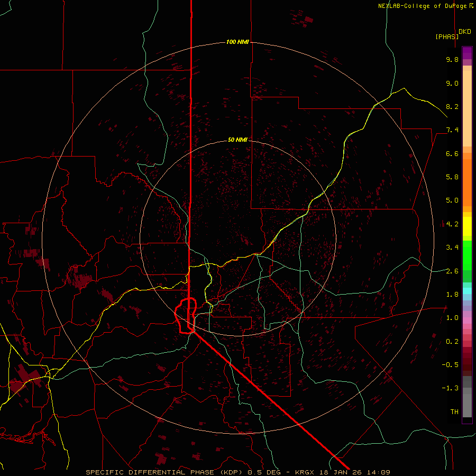Click the 6.6 scale value
This screenshot has height=476, width=476.
click(452, 153)
